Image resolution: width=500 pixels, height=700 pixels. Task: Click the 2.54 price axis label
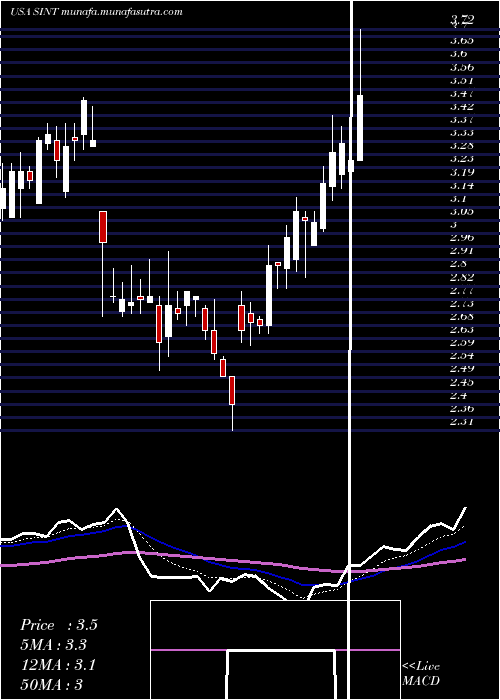point(462,356)
